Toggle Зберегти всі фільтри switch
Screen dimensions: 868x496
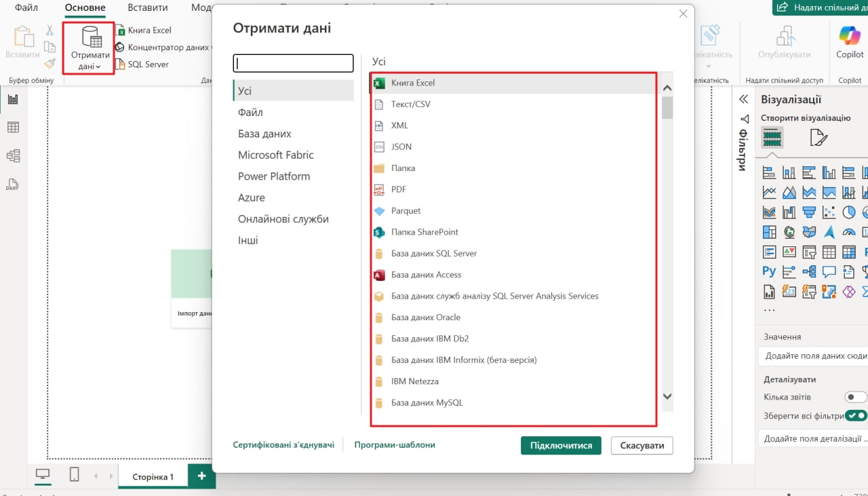855,415
